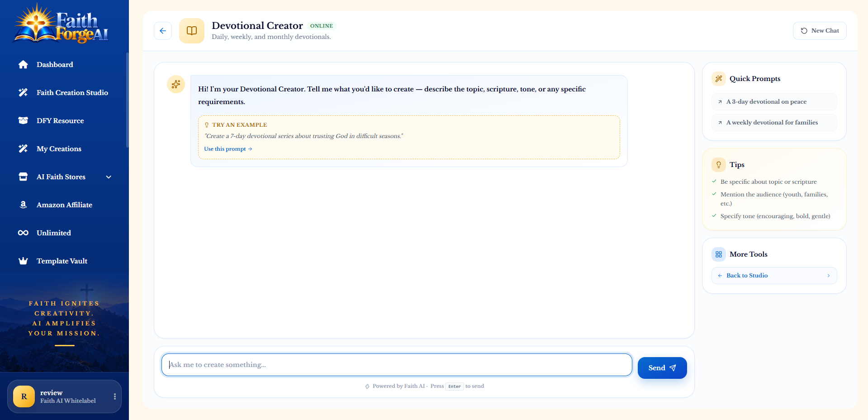Screen dimensions: 868x420
Task: Expand the AI Faith Stores chevron
Action: (x=109, y=177)
